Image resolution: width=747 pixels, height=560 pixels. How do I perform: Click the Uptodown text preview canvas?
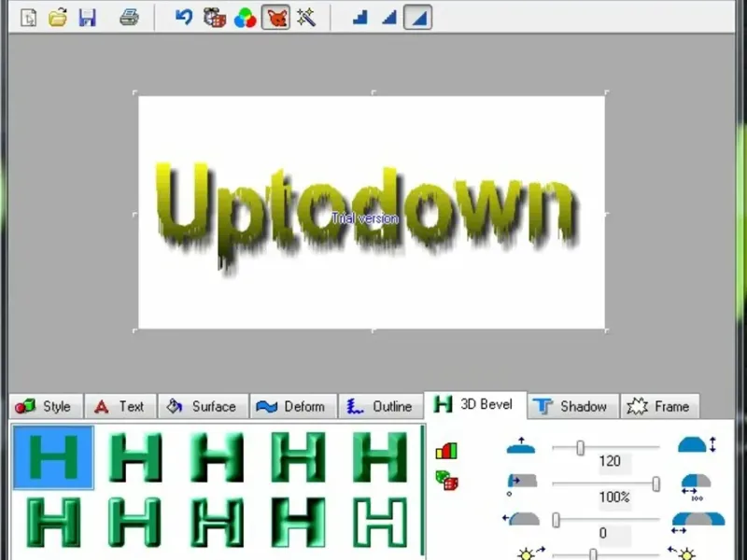[371, 213]
